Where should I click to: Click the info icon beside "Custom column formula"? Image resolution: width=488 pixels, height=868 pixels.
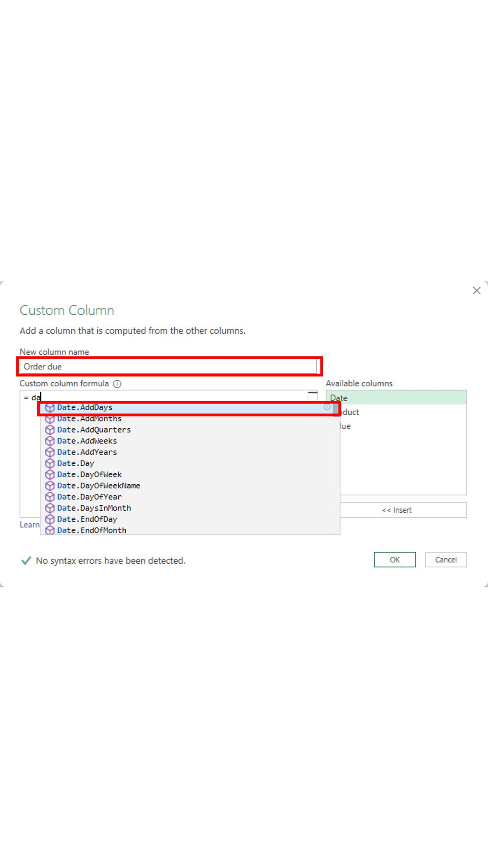click(117, 384)
